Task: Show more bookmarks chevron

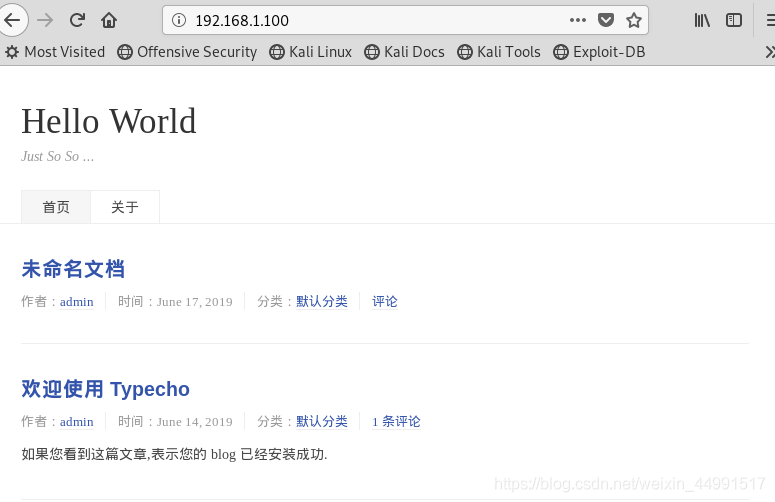Action: pyautogui.click(x=770, y=52)
